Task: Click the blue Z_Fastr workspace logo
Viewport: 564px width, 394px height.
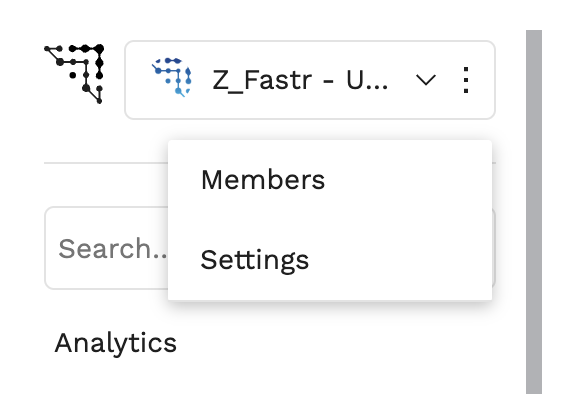Action: click(172, 77)
